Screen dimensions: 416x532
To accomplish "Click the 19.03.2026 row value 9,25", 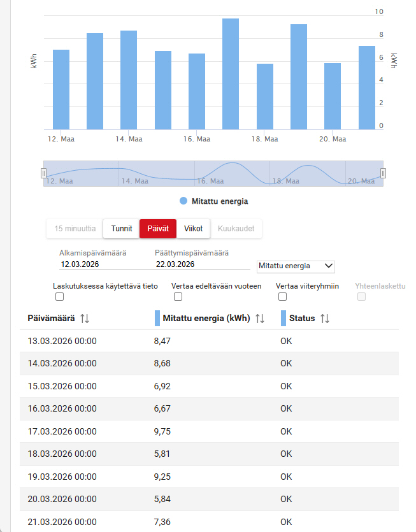I will coord(162,476).
